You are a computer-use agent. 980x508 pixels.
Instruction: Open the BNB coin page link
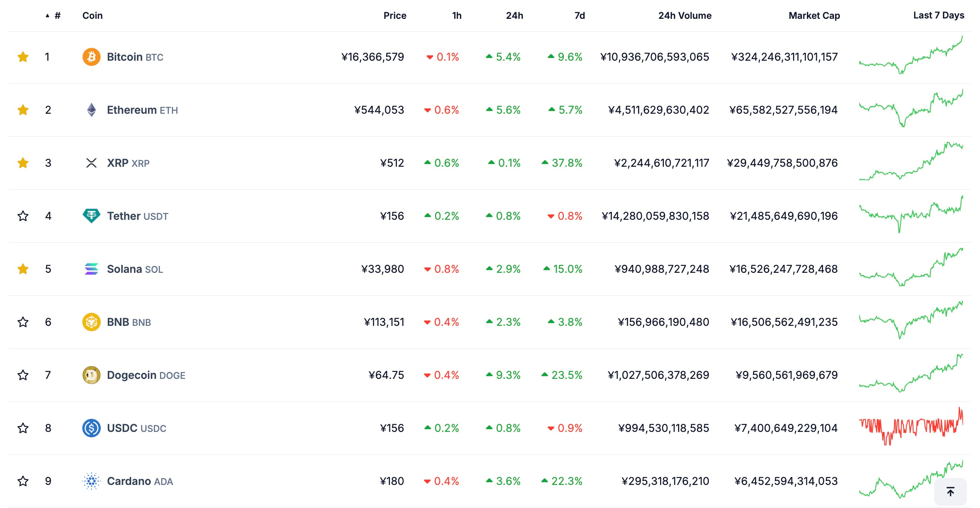point(129,322)
